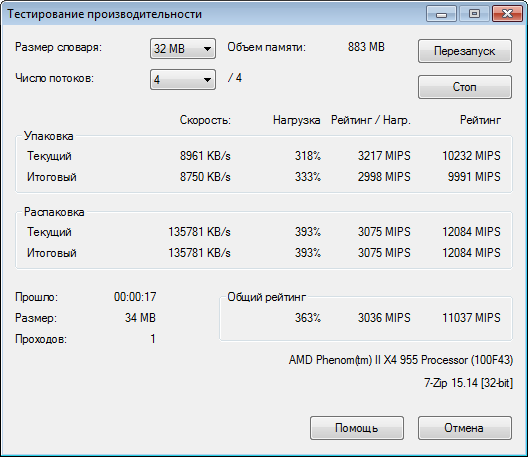This screenshot has width=528, height=457.
Task: Restart the benchmark with Перезапуск button
Action: [x=465, y=51]
